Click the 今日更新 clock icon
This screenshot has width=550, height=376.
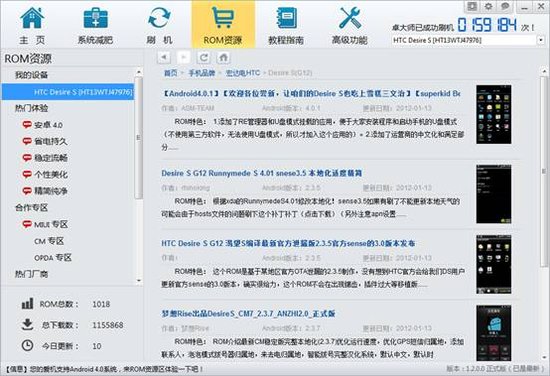tap(27, 345)
